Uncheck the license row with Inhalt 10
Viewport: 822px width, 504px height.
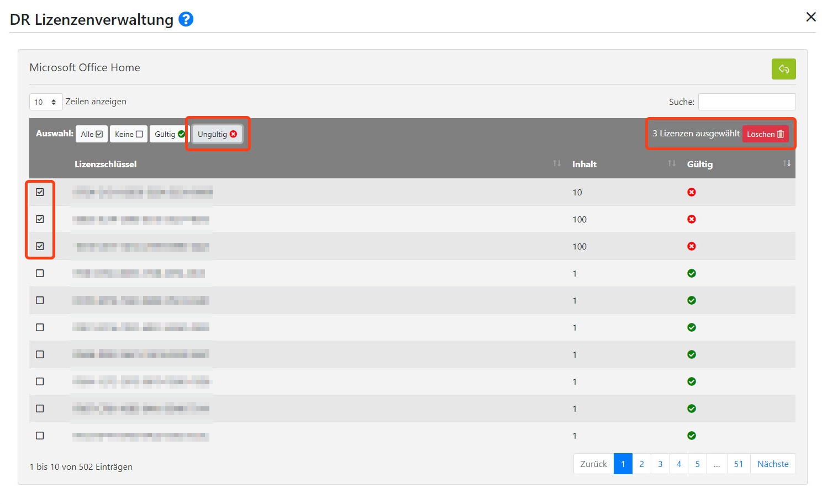pos(40,192)
